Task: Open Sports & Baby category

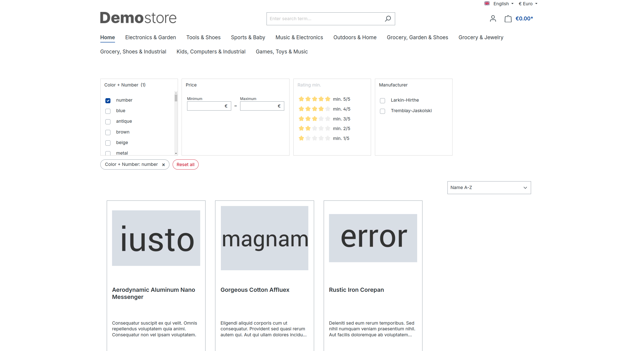Action: (248, 37)
